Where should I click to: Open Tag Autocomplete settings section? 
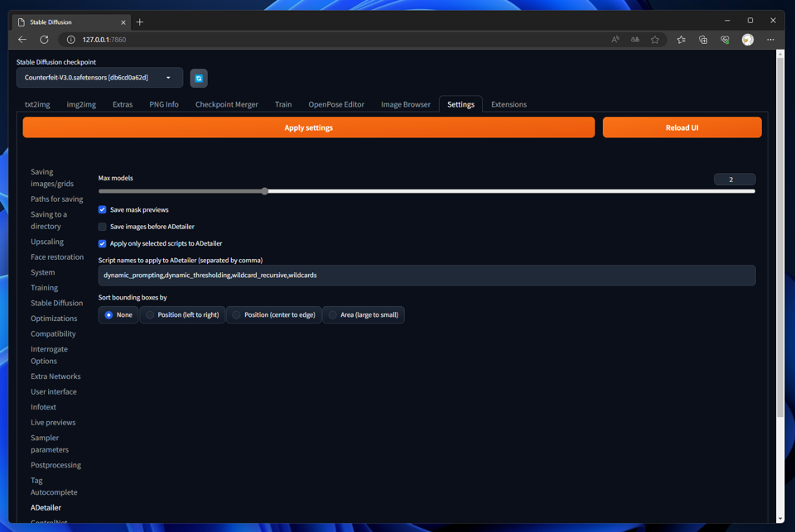click(55, 486)
